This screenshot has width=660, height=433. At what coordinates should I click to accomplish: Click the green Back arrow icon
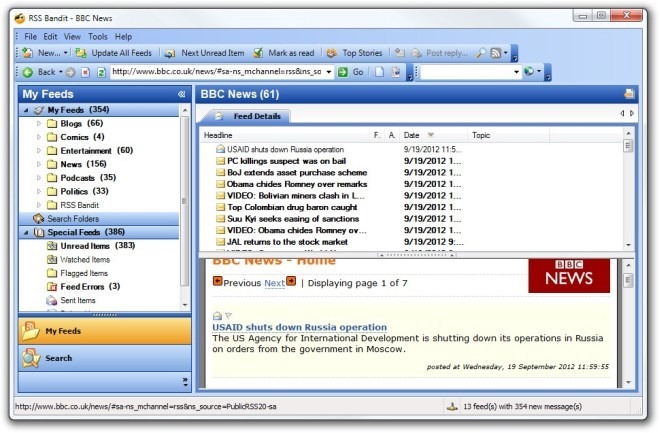point(28,72)
